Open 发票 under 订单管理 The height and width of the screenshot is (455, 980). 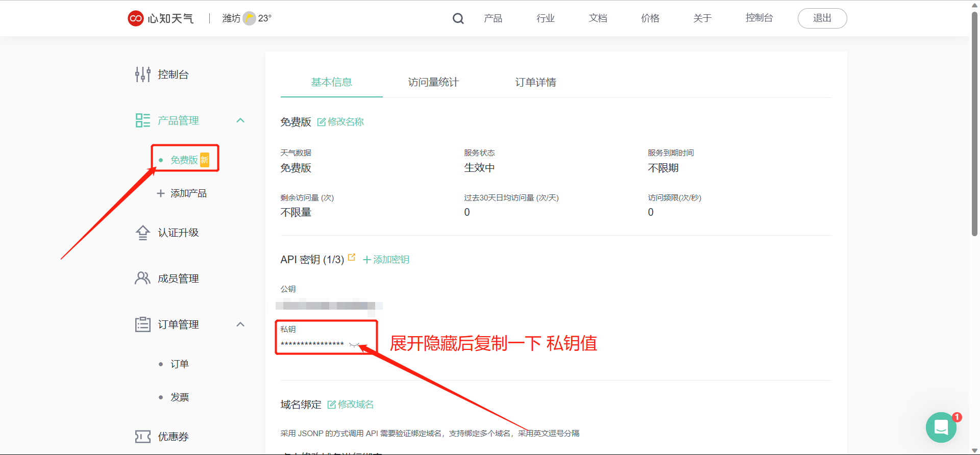point(180,397)
